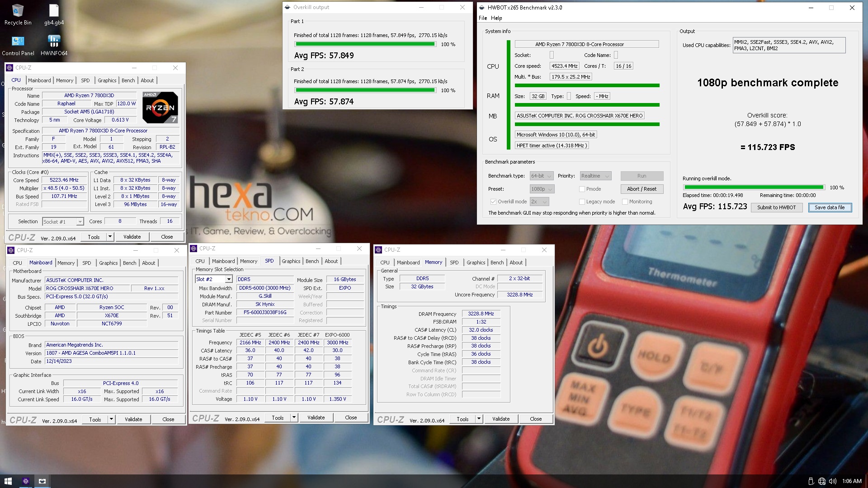Open the Help menu in HWBOT x265
Image resolution: width=868 pixels, height=488 pixels.
click(496, 18)
